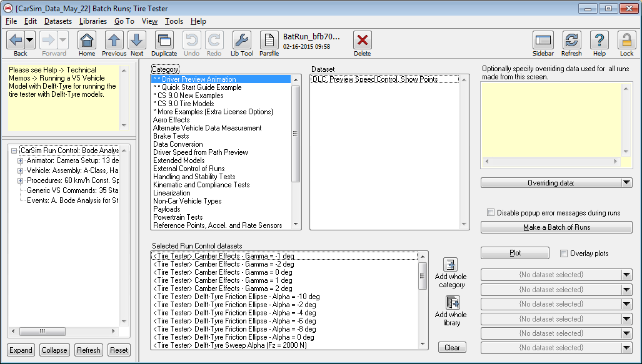Go to the Home screen icon
Image resolution: width=642 pixels, height=364 pixels.
87,40
